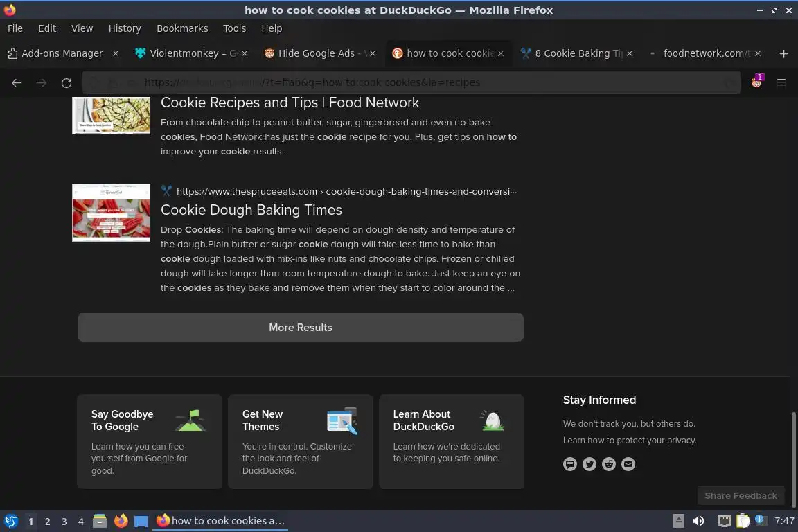Close the Violentmonkey tab
The image size is (798, 532).
pyautogui.click(x=245, y=53)
